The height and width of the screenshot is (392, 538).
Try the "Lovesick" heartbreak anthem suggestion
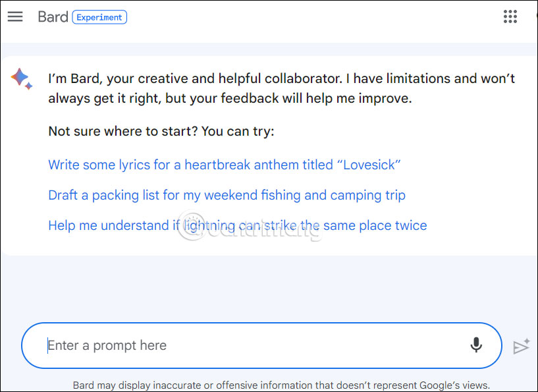click(225, 165)
